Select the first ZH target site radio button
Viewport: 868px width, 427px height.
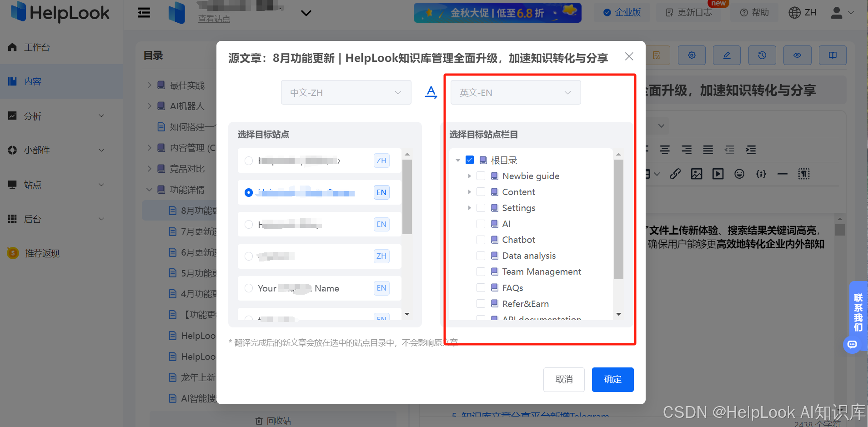click(x=249, y=161)
